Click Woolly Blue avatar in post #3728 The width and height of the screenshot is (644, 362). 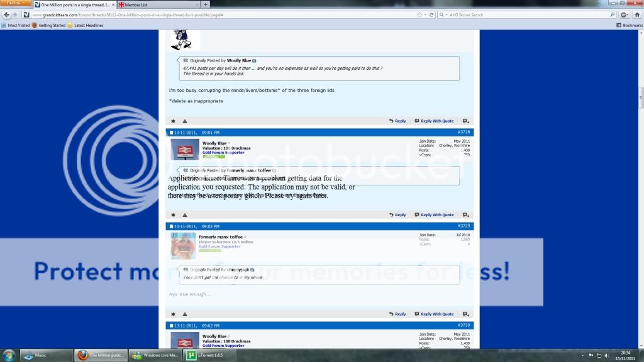pyautogui.click(x=185, y=150)
